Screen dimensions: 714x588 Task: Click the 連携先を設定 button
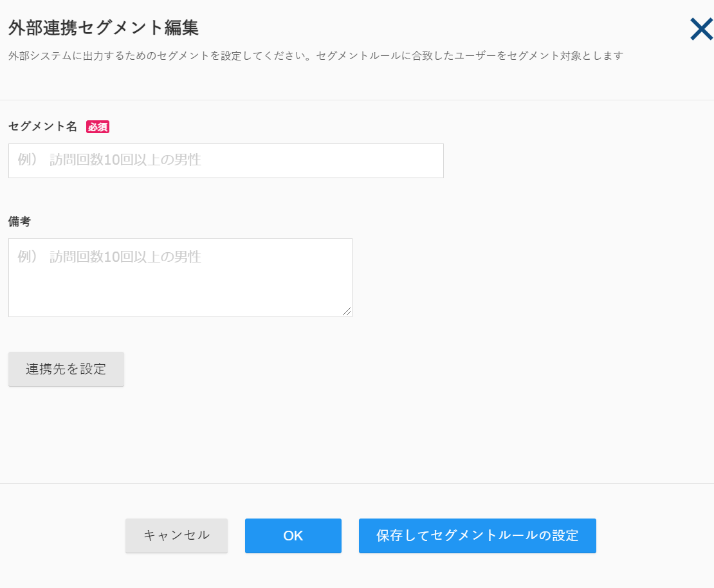(66, 369)
